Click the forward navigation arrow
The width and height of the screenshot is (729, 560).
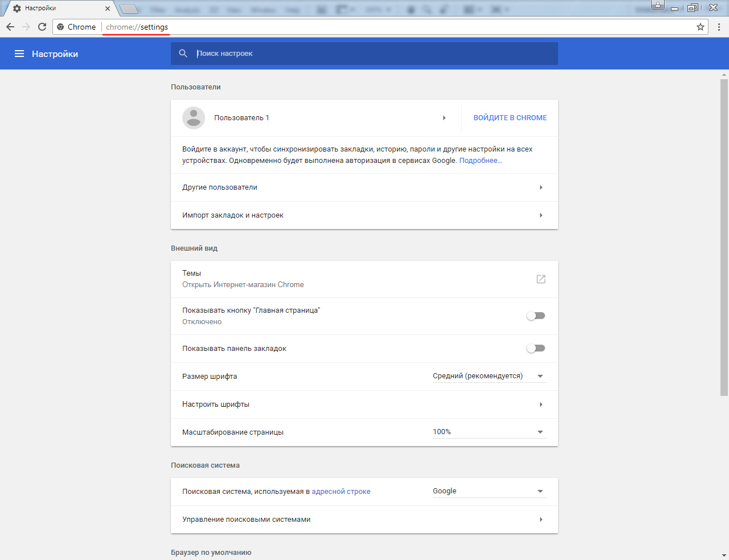click(26, 27)
